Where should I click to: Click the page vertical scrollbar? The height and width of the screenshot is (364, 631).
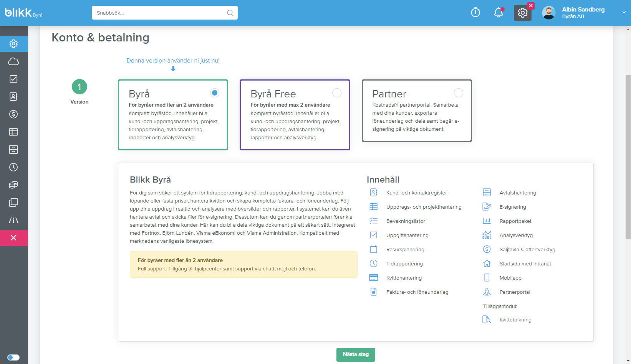pyautogui.click(x=628, y=157)
